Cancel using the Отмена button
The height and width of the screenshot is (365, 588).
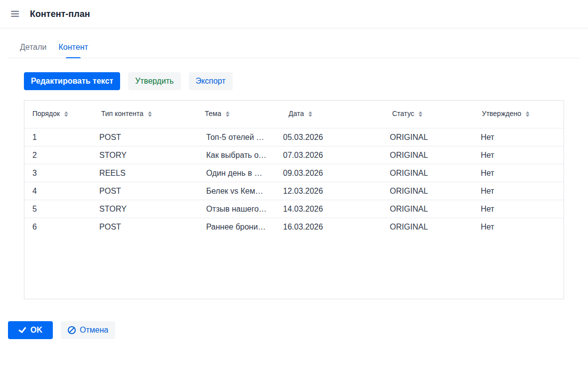[x=88, y=330]
